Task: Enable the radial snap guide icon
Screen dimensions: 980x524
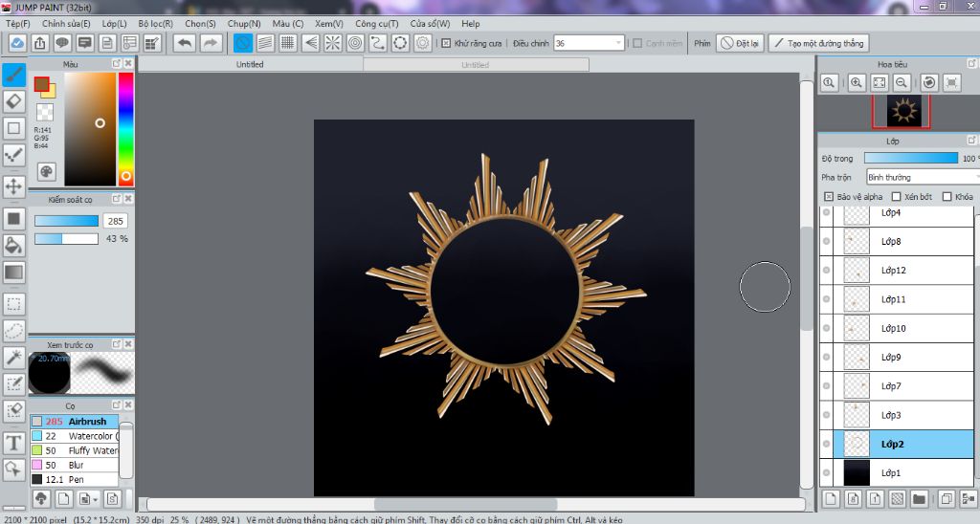Action: point(333,43)
